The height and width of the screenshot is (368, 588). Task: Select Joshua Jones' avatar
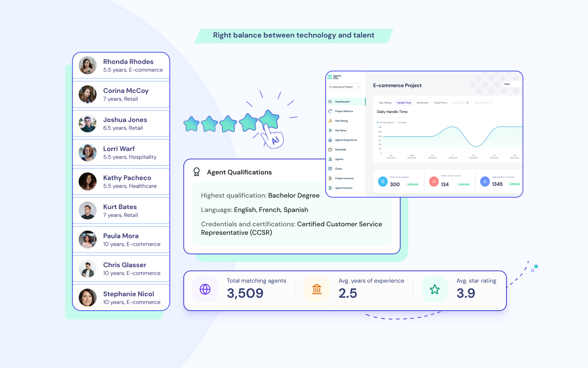coord(87,124)
